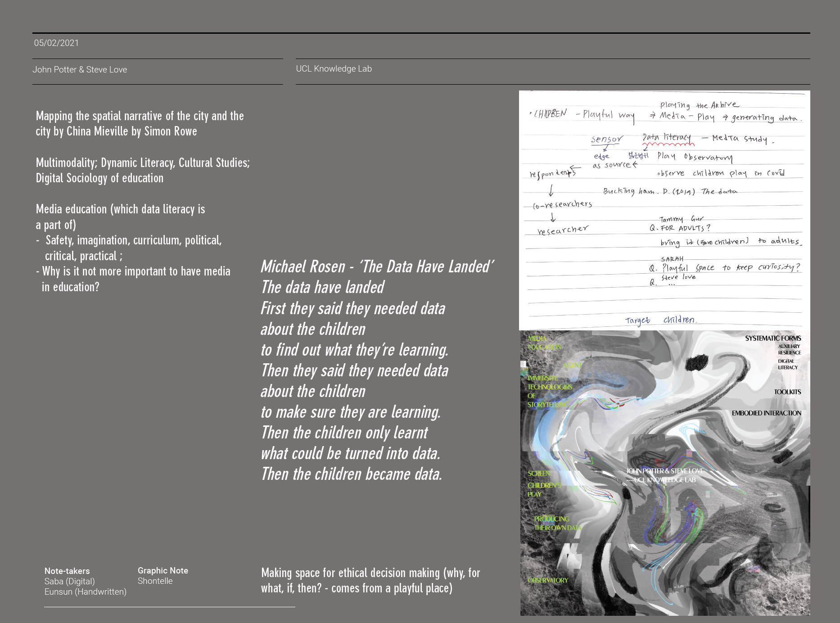Select the name 'Shontelle'
Viewport: 840px width, 623px height.
point(155,581)
